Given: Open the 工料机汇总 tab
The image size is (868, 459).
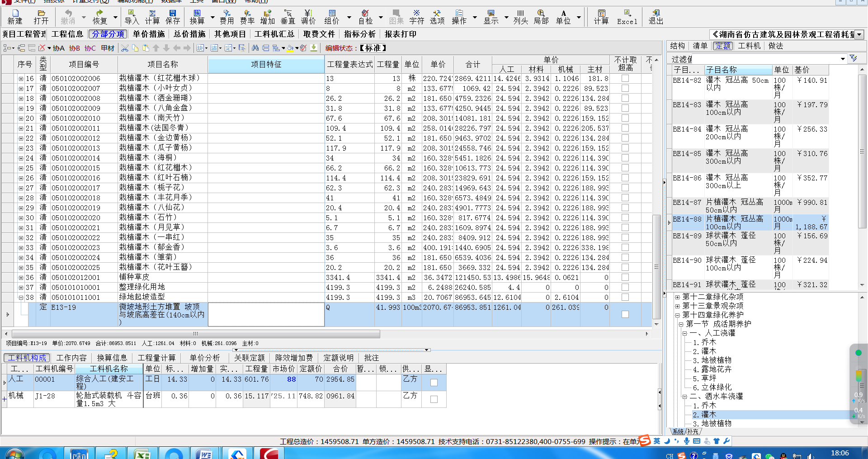Looking at the screenshot, I should [274, 34].
